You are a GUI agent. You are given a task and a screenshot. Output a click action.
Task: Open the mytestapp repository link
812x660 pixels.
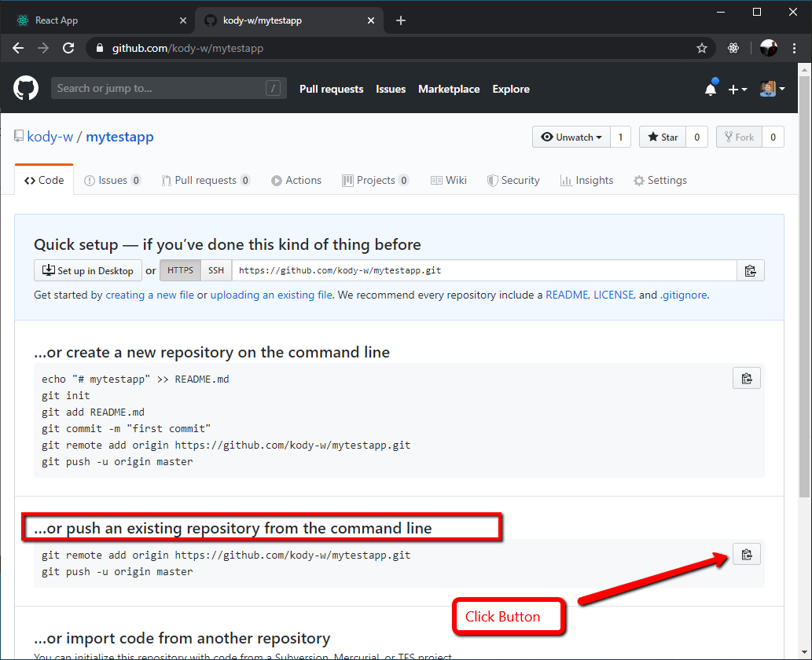119,137
